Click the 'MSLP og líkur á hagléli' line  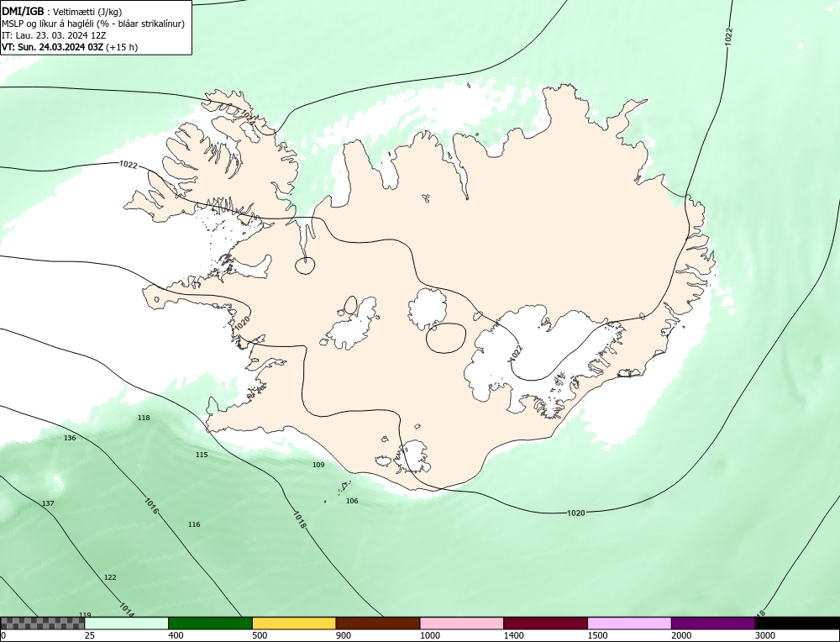[x=93, y=24]
